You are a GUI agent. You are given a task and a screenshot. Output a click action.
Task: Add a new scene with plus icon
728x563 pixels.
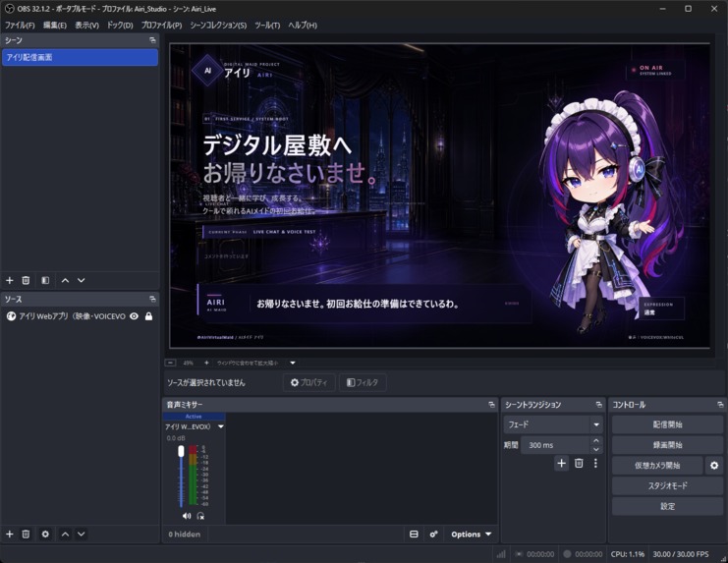tap(9, 280)
